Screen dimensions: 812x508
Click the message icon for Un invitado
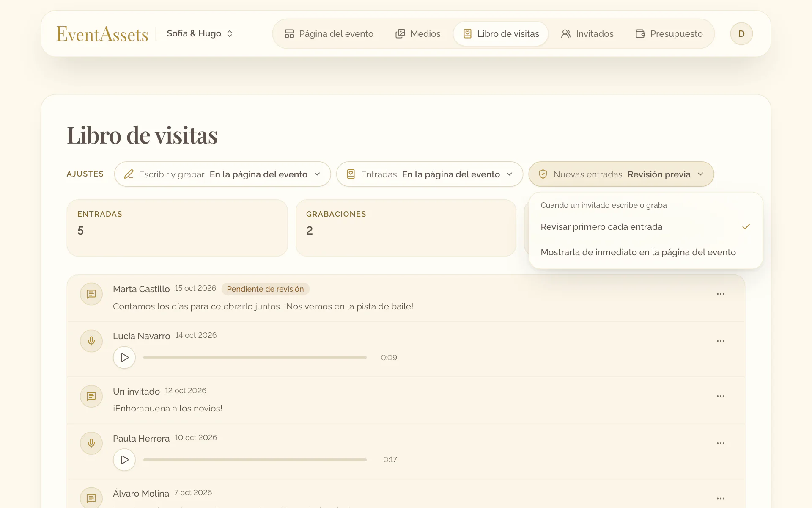(x=91, y=396)
